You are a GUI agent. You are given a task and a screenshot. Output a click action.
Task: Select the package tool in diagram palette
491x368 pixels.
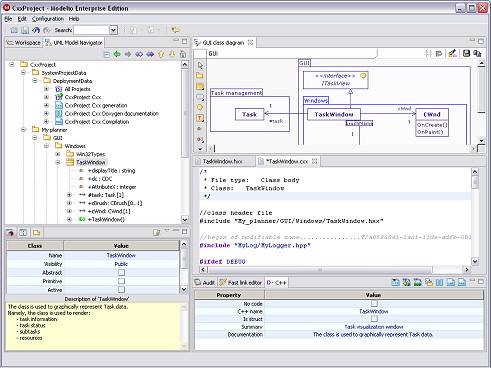coord(200,76)
